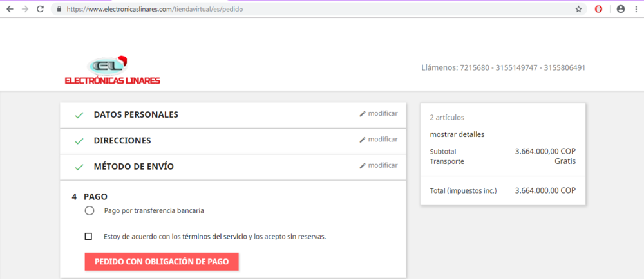This screenshot has width=644, height=279.
Task: Click the green check next to Método de Envío
Action: (x=79, y=167)
